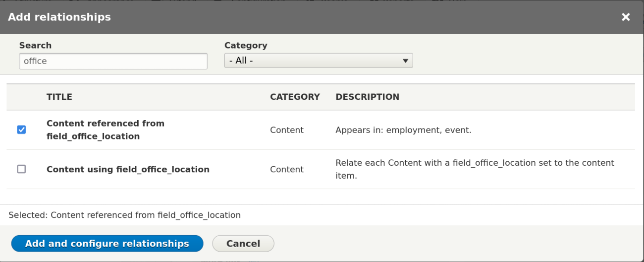Cancel the add relationships dialog

point(243,244)
